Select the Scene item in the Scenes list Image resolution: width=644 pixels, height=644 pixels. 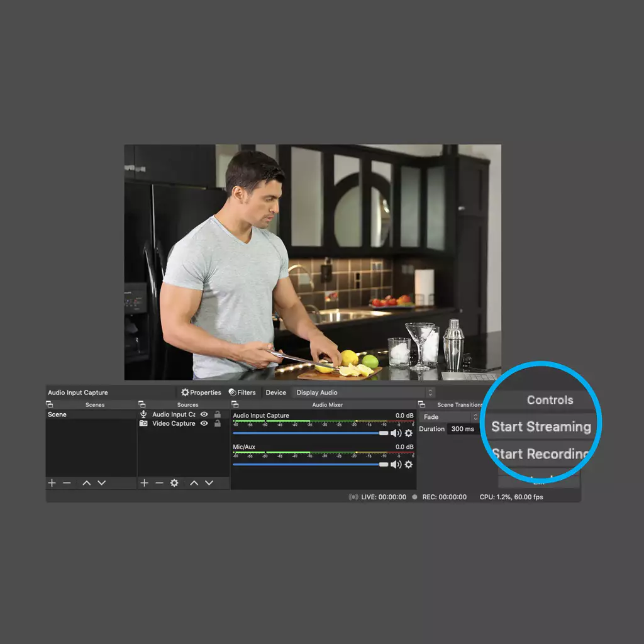[x=91, y=414]
